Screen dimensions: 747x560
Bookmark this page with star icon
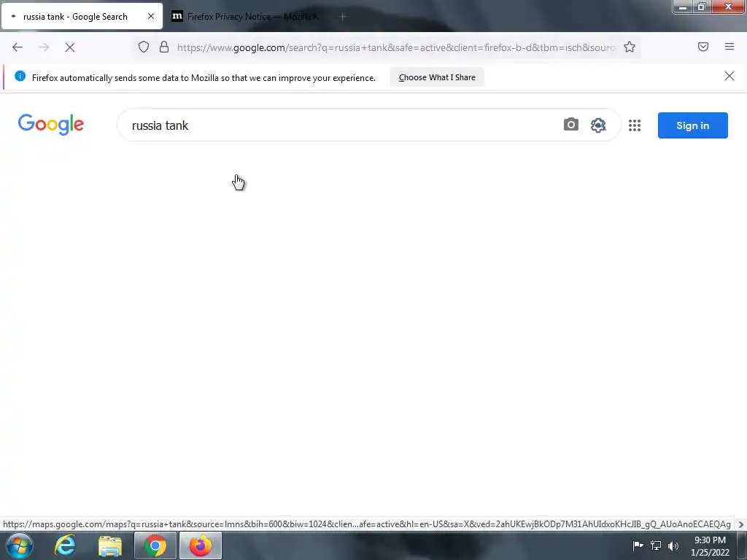(630, 47)
